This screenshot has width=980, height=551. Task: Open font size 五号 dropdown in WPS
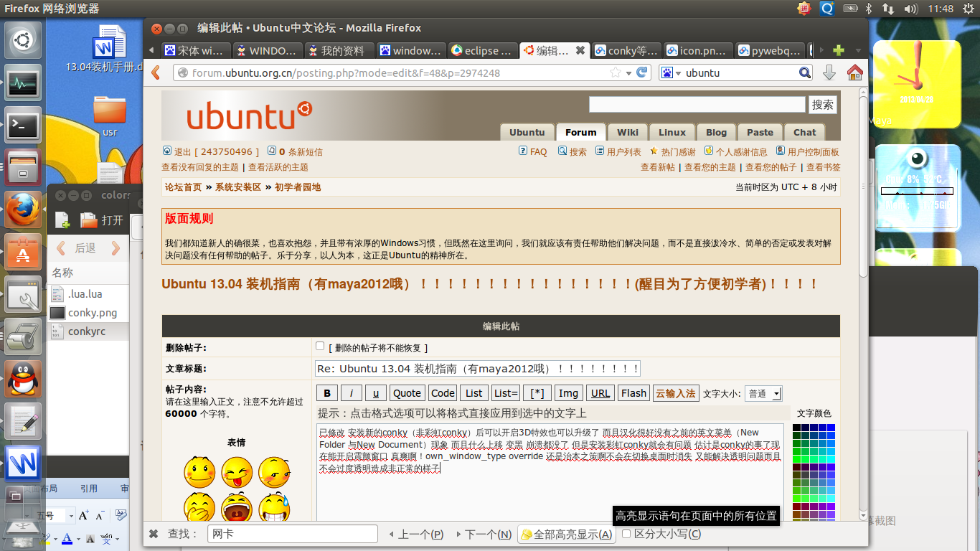coord(70,516)
